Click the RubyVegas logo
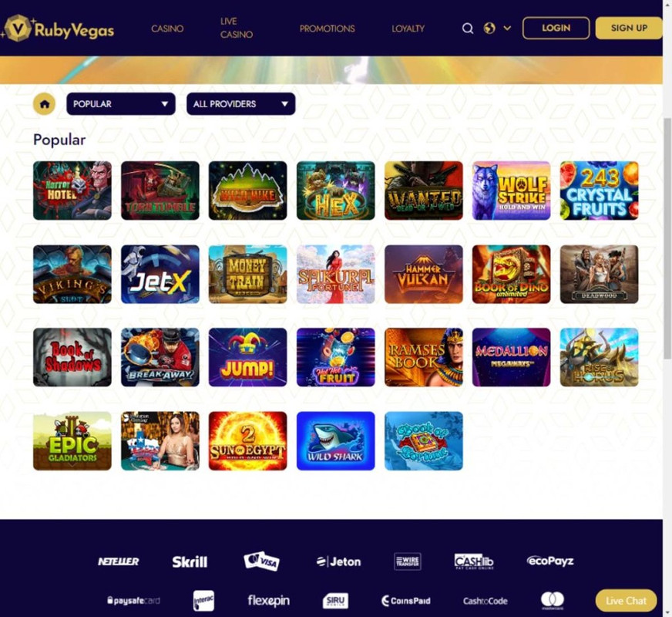Image resolution: width=672 pixels, height=617 pixels. coord(59,29)
